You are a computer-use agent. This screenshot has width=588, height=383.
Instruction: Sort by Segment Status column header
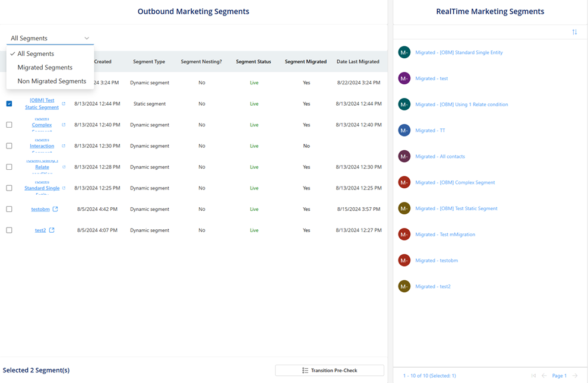[x=254, y=62]
